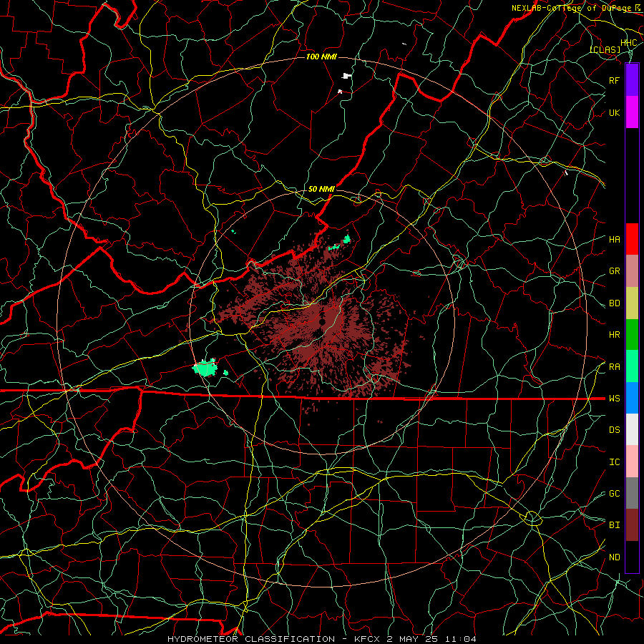644x644 pixels.
Task: Click the BI legend label
Action: click(x=614, y=525)
